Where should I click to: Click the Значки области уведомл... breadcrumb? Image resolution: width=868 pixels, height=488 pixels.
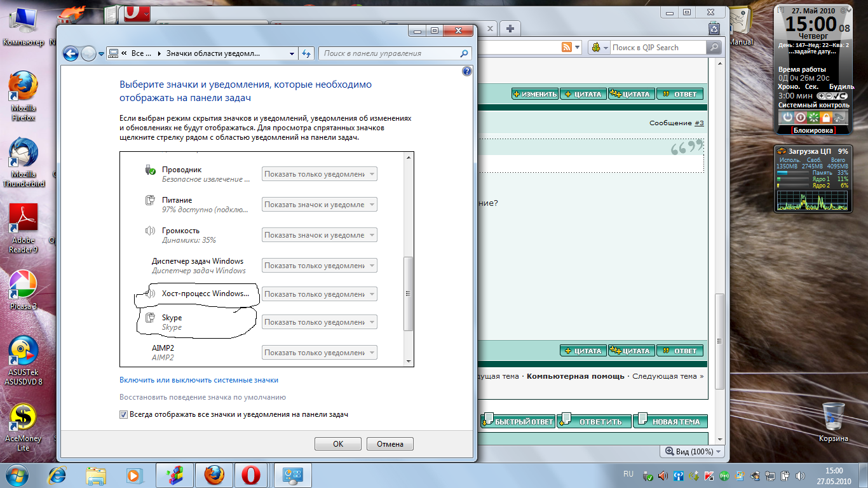coord(213,54)
